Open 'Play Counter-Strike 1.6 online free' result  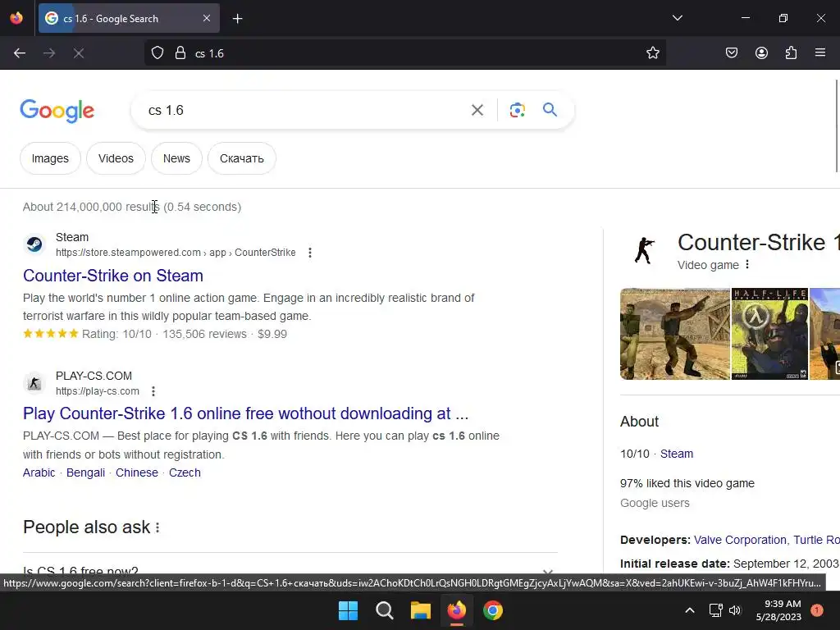[246, 413]
